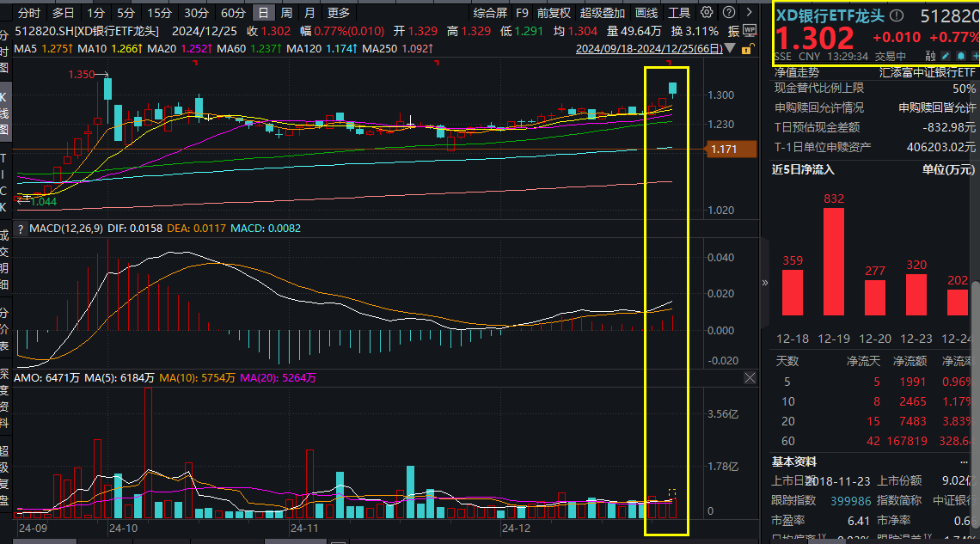
Task: Open the 基本资料 more options ellipsis
Action: 964,462
